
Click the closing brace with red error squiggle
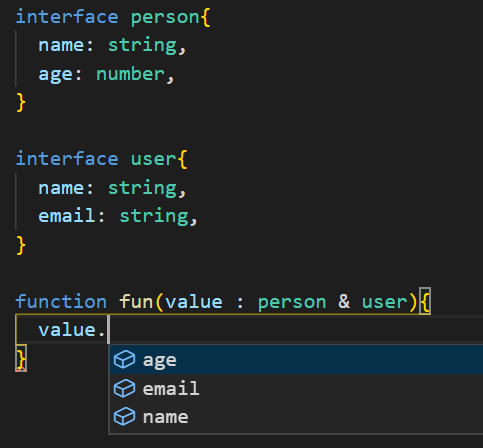tap(21, 359)
